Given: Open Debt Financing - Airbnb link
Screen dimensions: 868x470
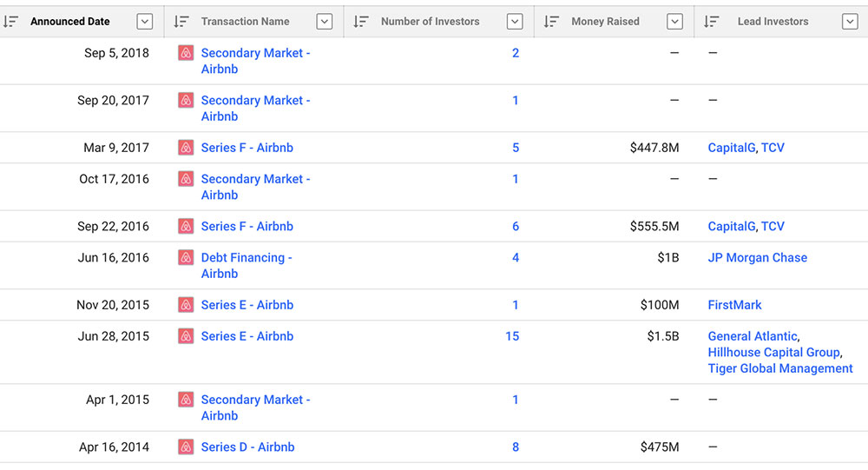Looking at the screenshot, I should tap(246, 258).
